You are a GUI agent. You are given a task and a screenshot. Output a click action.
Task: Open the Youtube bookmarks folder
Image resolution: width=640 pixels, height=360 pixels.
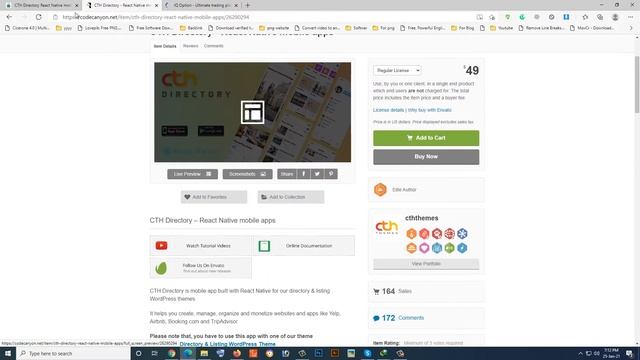(x=501, y=28)
